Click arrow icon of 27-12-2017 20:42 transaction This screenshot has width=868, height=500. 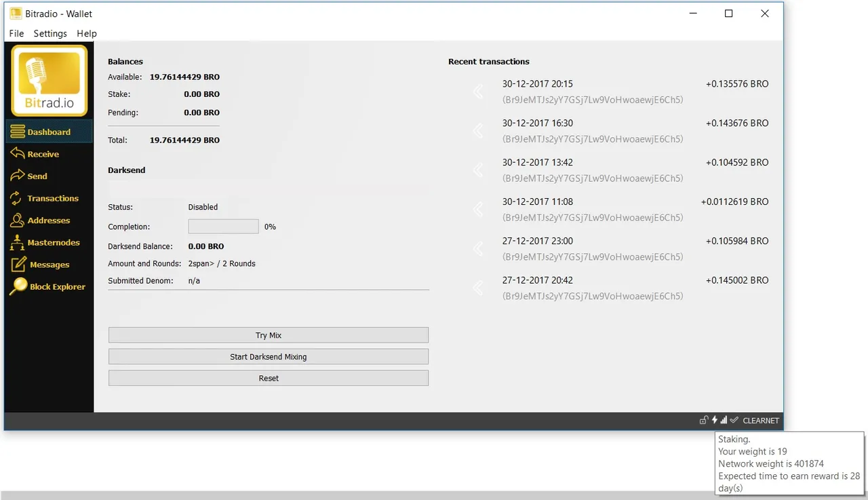478,288
